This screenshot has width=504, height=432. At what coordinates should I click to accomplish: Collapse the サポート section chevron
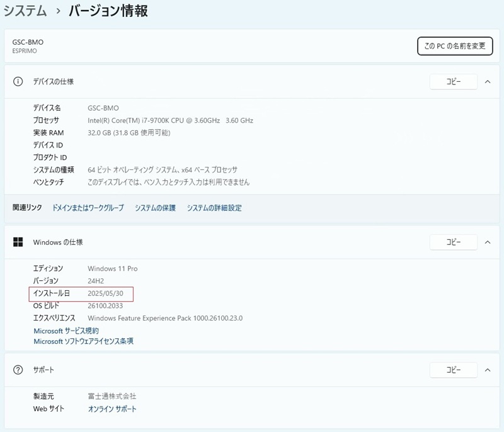click(488, 370)
